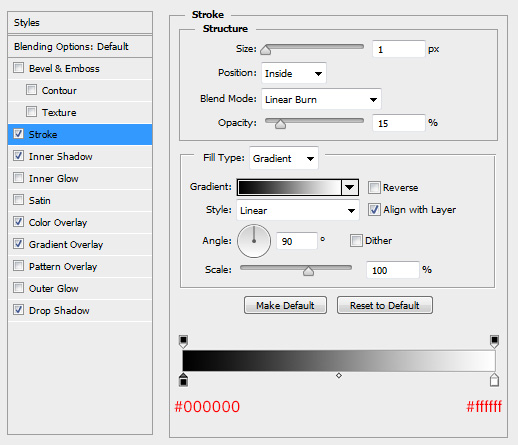518x445 pixels.
Task: Click the gradient midpoint diamond
Action: tap(339, 376)
